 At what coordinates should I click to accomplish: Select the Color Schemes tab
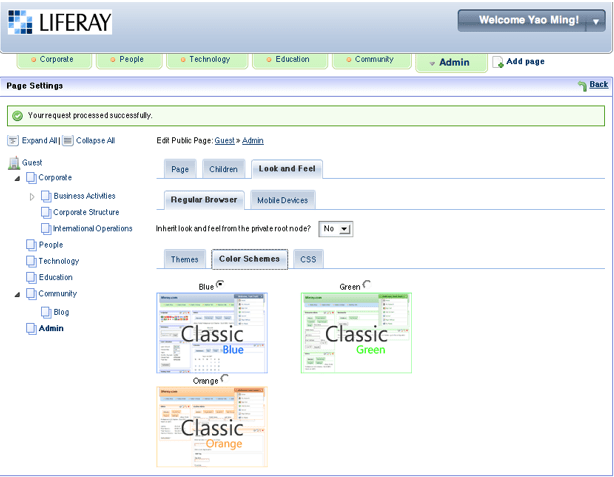coord(249,259)
